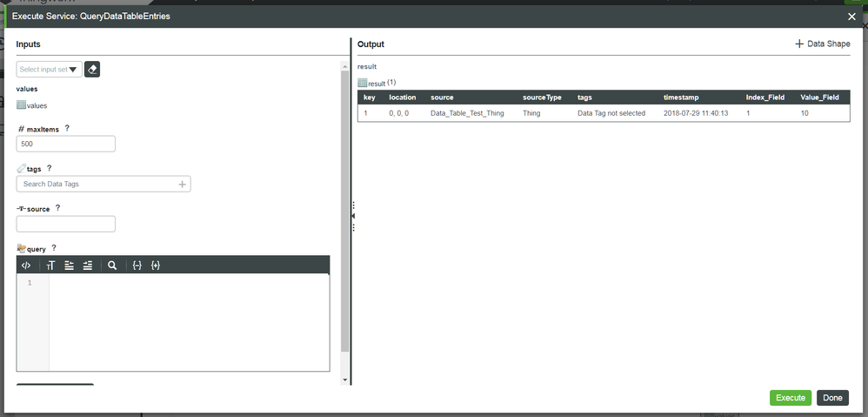Click the Index_Field column header
Screen dimensions: 868x417
click(765, 98)
